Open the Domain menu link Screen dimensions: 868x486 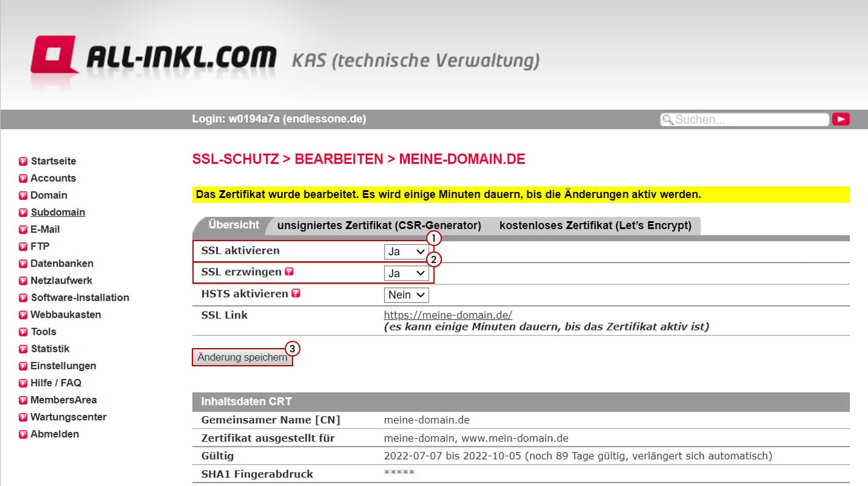tap(49, 195)
